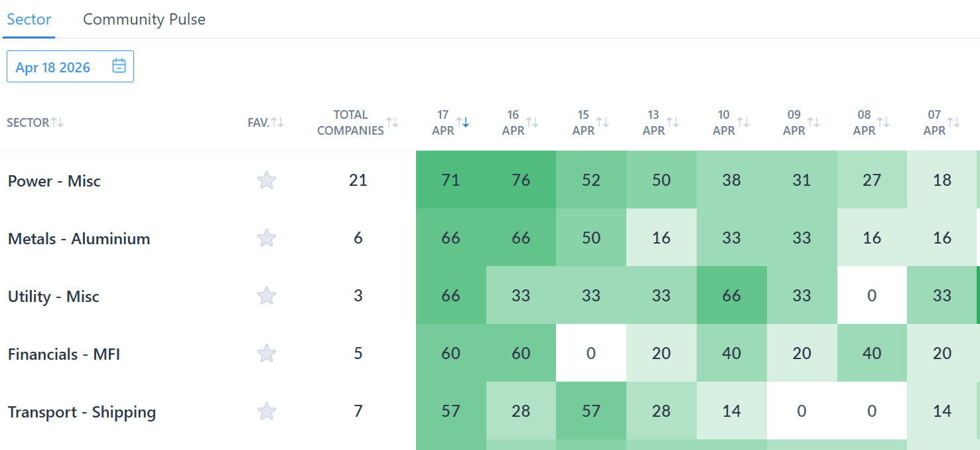The width and height of the screenshot is (980, 450).
Task: Open the Transport - Shipping sector
Action: [82, 412]
